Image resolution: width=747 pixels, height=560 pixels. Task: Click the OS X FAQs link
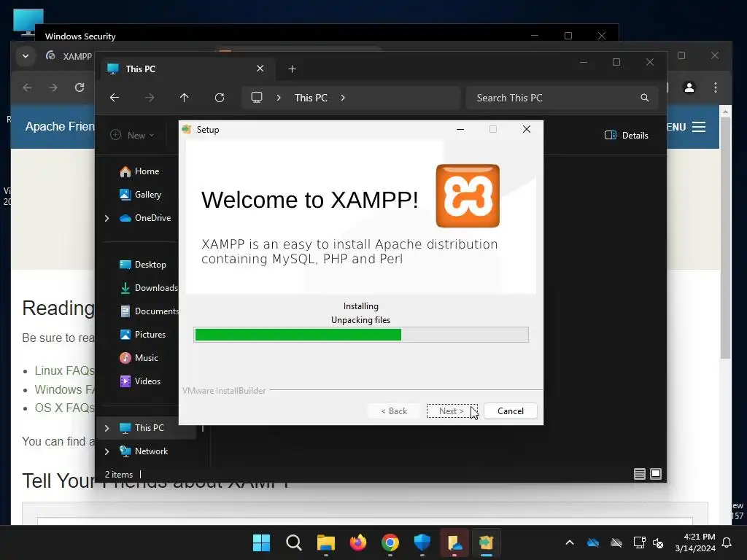[x=65, y=408]
